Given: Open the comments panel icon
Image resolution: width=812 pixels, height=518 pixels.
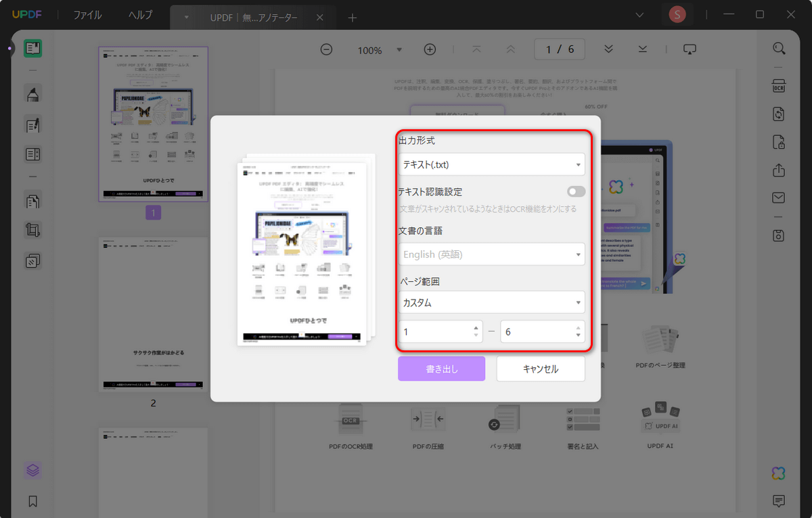Looking at the screenshot, I should (779, 501).
